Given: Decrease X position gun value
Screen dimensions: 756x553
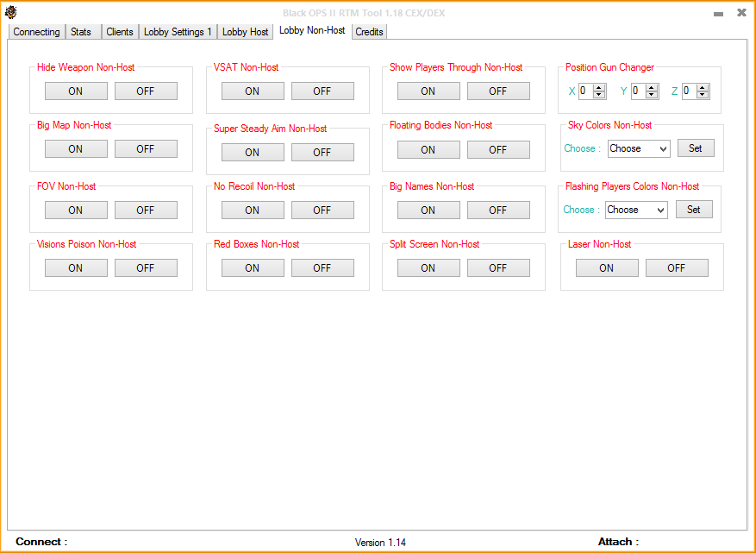Looking at the screenshot, I should [x=599, y=95].
